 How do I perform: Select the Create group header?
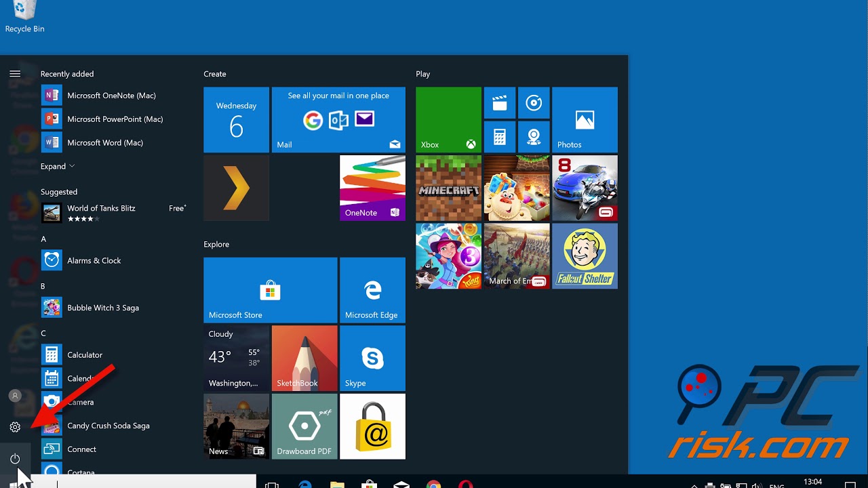[x=215, y=74]
